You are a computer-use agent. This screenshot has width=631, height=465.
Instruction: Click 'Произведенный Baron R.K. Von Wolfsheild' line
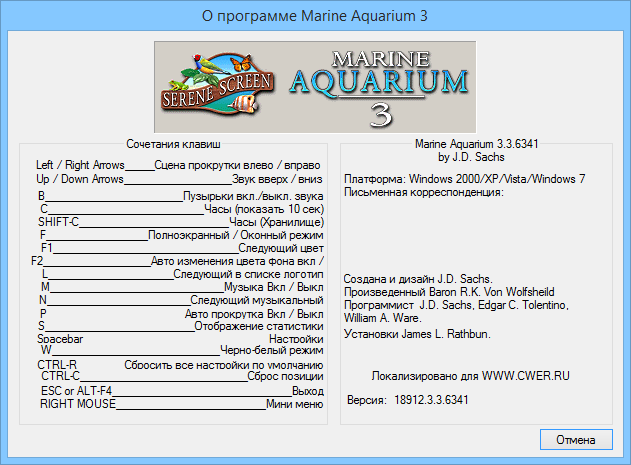point(449,291)
